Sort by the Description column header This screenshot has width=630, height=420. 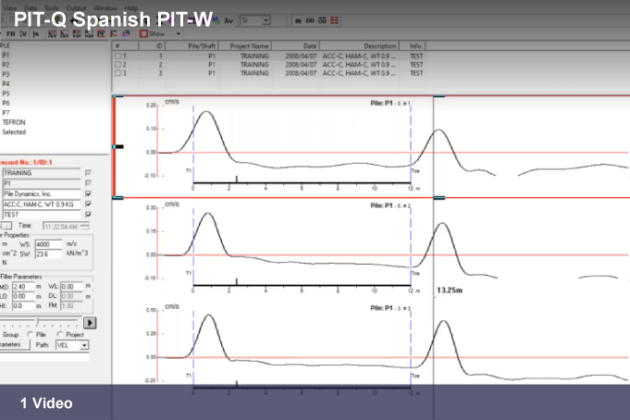click(x=359, y=46)
